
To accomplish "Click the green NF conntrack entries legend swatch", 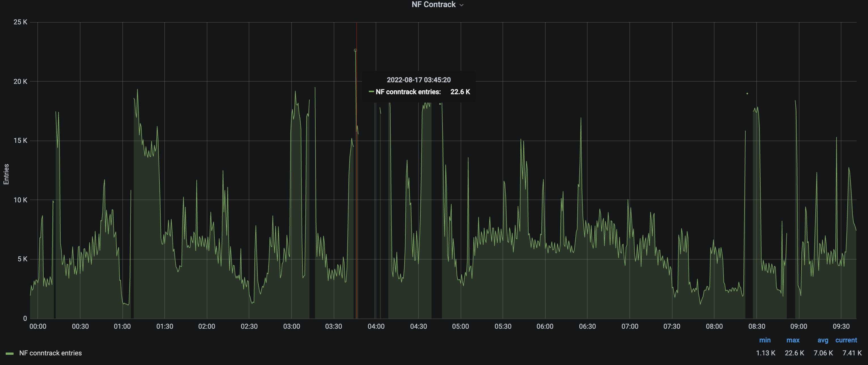I will (9, 353).
